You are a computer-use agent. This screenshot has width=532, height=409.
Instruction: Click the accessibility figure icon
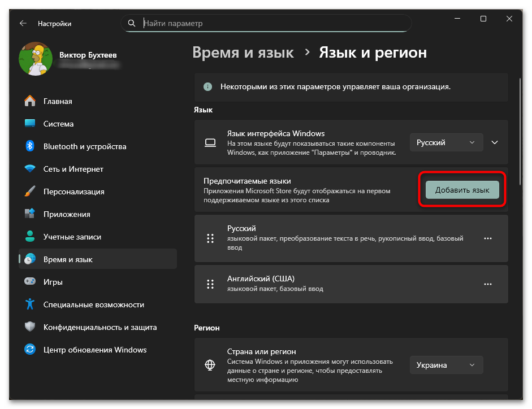point(30,304)
